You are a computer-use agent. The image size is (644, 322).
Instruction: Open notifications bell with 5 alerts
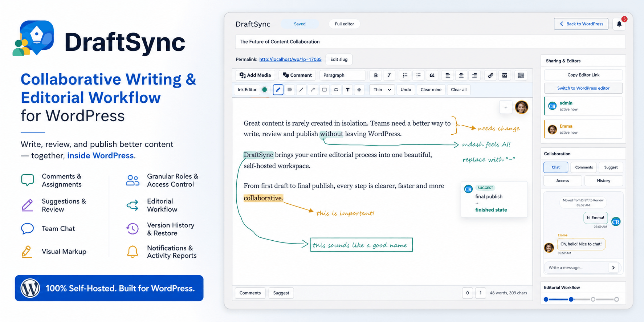[619, 24]
